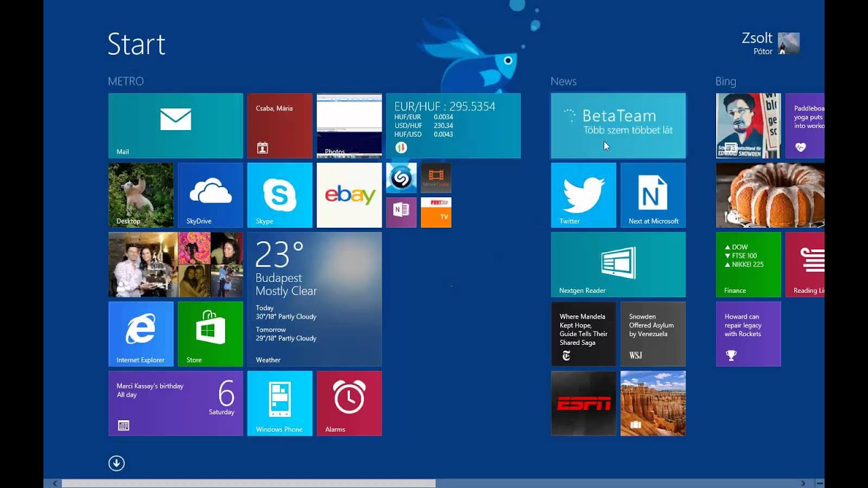
Task: Open the Windows Phone tile
Action: (279, 403)
